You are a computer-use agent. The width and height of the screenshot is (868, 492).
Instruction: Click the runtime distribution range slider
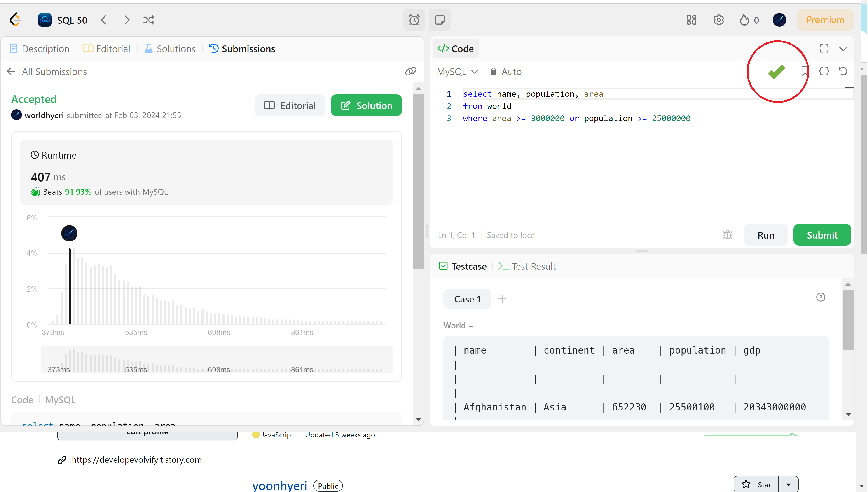click(217, 360)
